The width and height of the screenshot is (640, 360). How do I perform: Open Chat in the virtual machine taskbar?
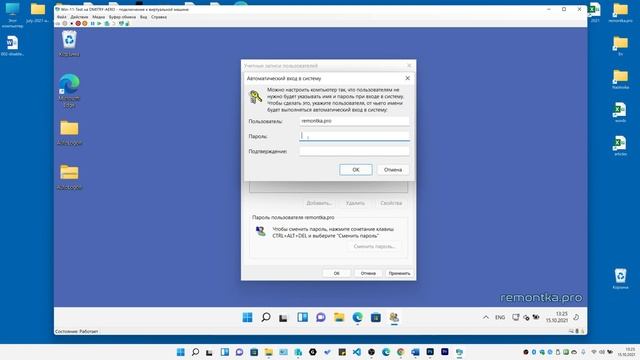pyautogui.click(x=321, y=317)
